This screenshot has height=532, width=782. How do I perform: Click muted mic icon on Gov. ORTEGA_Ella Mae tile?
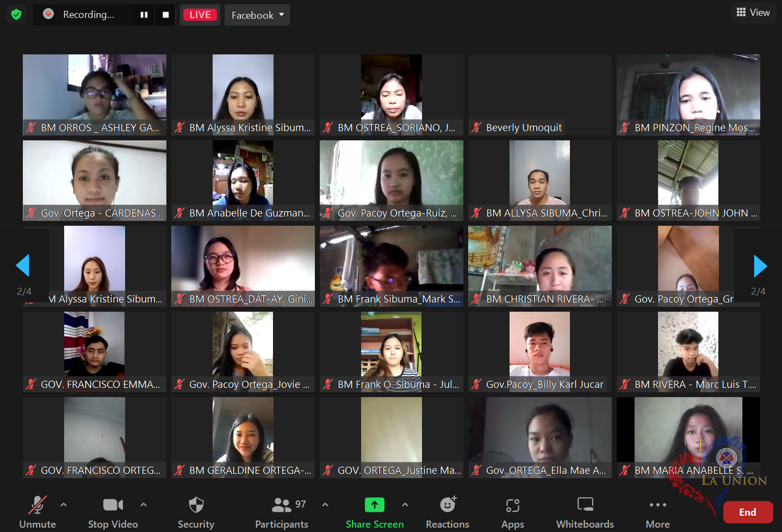click(476, 470)
